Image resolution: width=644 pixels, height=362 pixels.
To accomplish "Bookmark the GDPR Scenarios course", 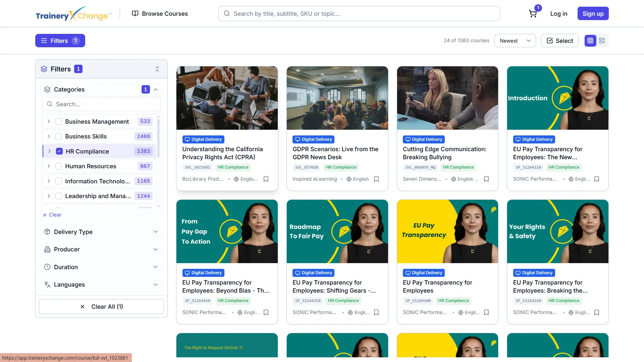I will (x=376, y=179).
